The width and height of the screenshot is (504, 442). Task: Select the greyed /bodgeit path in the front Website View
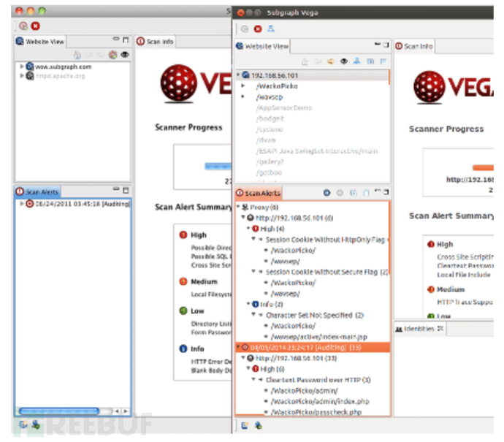pyautogui.click(x=270, y=118)
